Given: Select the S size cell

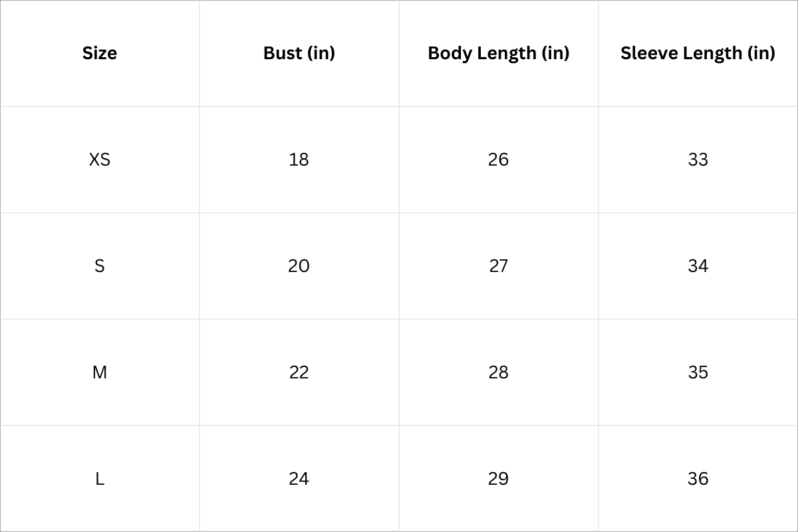Looking at the screenshot, I should point(100,266).
